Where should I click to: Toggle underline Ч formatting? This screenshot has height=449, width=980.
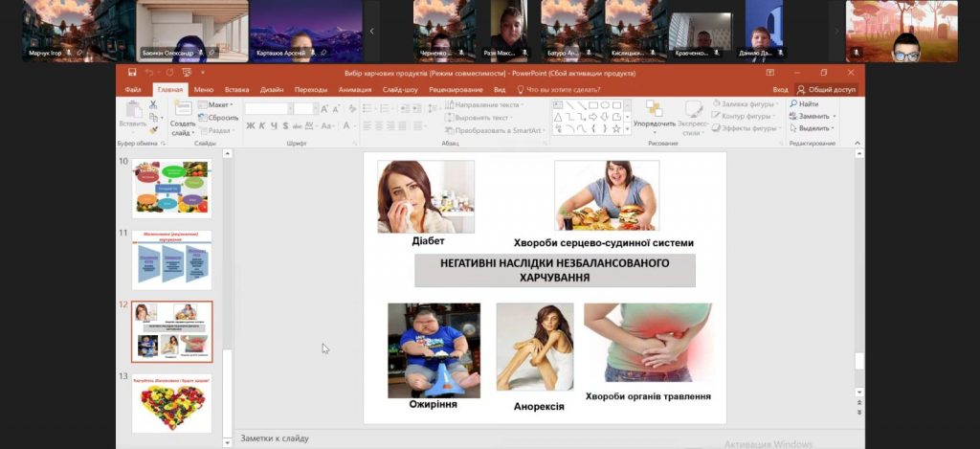click(273, 125)
